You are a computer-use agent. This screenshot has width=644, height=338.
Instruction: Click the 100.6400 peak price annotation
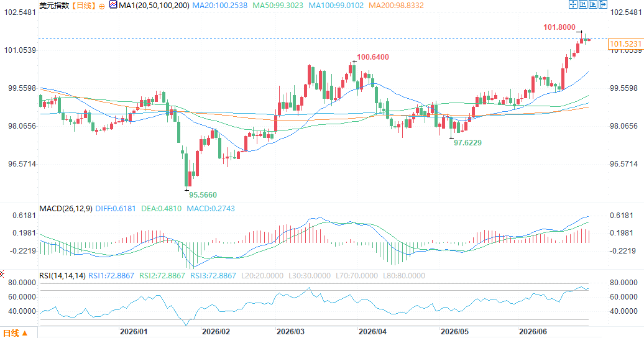[372, 57]
